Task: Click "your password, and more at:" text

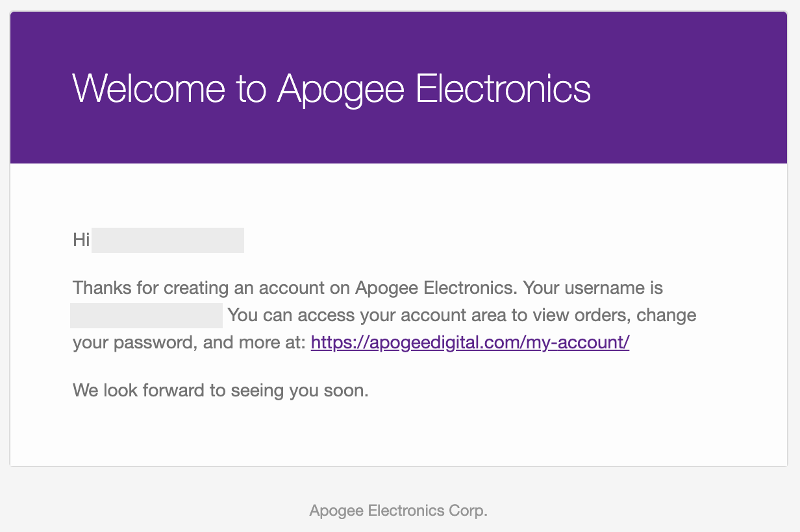Action: (188, 343)
